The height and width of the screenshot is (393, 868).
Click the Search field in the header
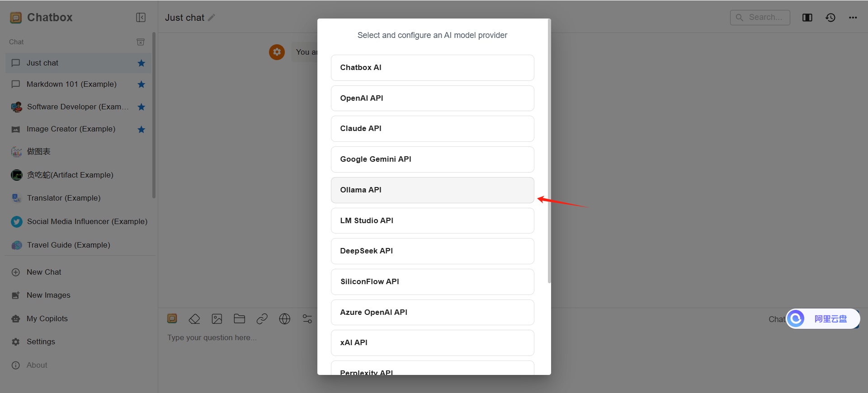tap(760, 18)
